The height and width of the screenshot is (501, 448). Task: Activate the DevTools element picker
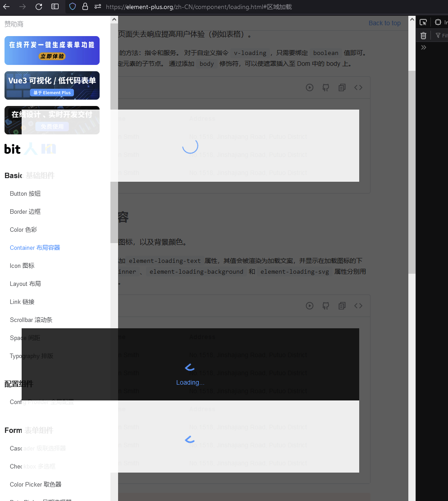[423, 22]
